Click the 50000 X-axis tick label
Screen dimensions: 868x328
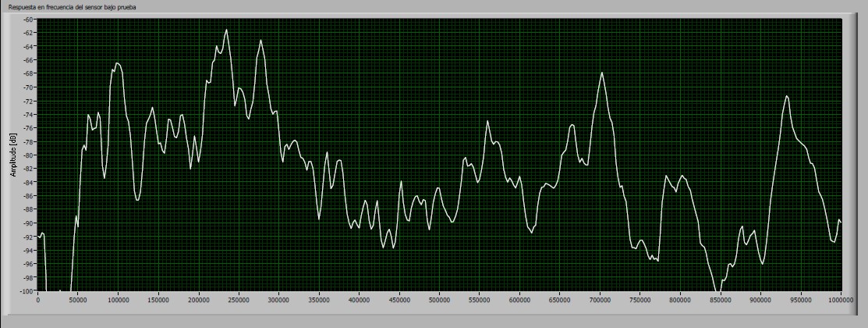pyautogui.click(x=77, y=300)
